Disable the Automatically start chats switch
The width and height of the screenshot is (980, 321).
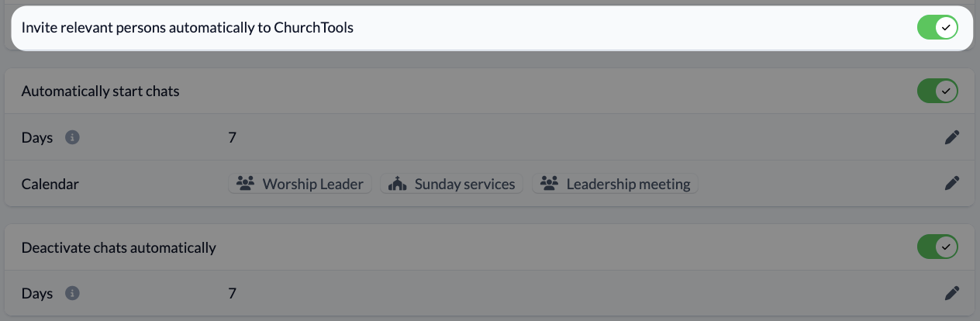pyautogui.click(x=937, y=91)
